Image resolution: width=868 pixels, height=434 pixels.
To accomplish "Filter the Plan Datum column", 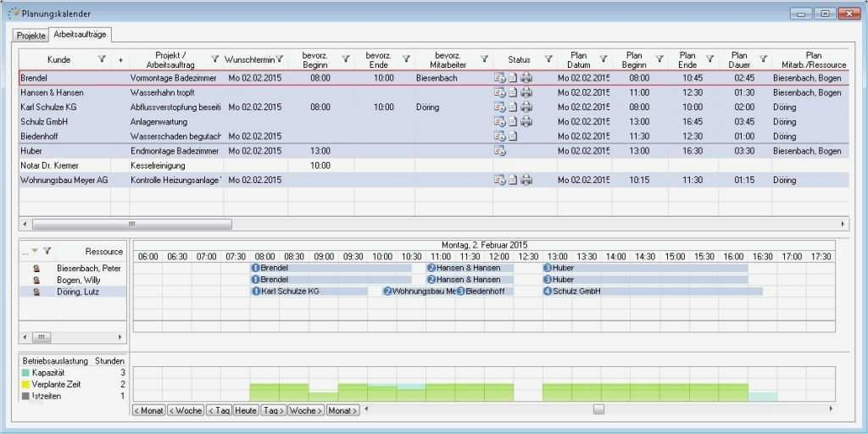I will tap(604, 58).
